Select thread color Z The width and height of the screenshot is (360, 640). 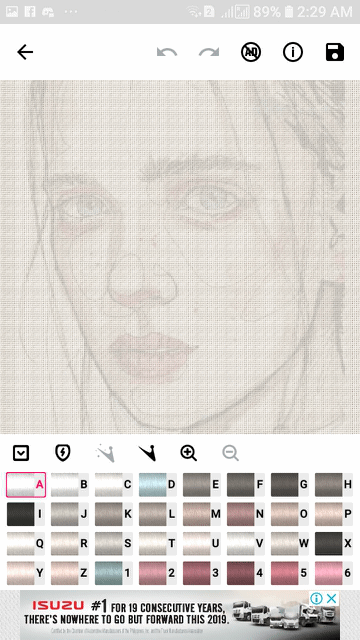tap(70, 573)
